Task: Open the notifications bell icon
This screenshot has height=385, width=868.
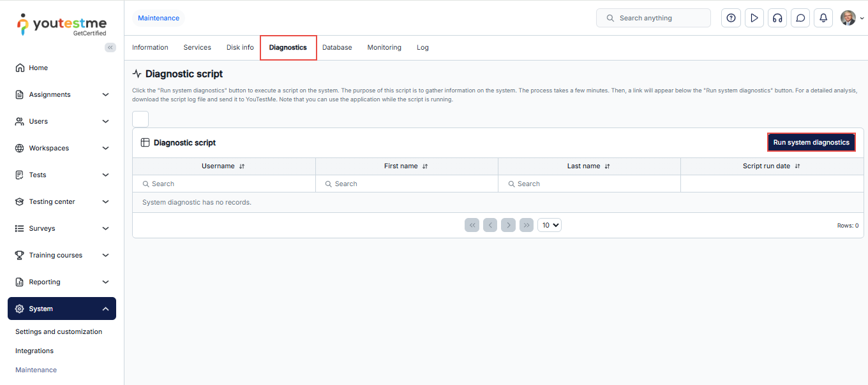Action: pos(823,18)
